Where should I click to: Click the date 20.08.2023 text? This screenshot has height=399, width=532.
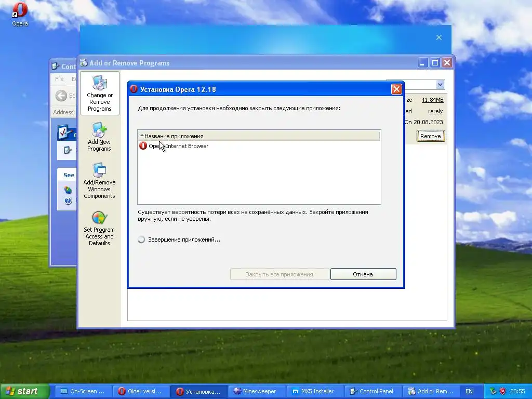(x=428, y=122)
